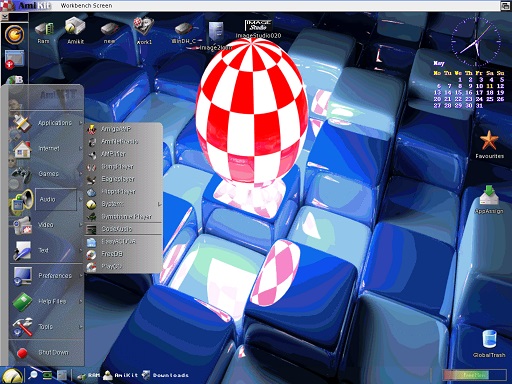Click the paintbrush icon beside Applications
Image resolution: width=512 pixels, height=384 pixels.
click(x=22, y=123)
